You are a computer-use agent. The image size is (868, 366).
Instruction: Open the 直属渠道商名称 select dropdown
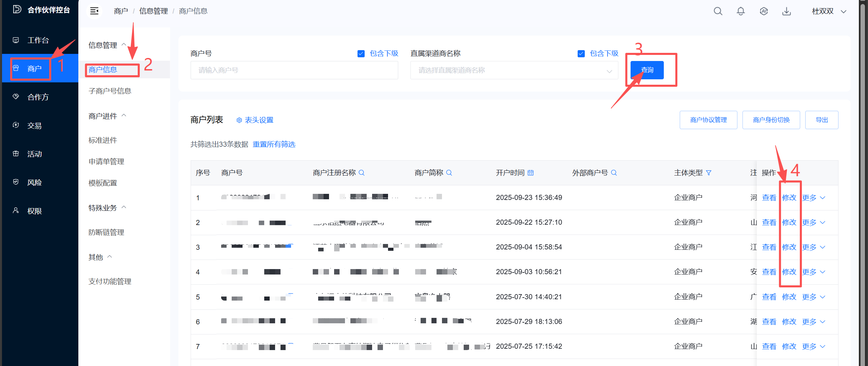pyautogui.click(x=514, y=70)
